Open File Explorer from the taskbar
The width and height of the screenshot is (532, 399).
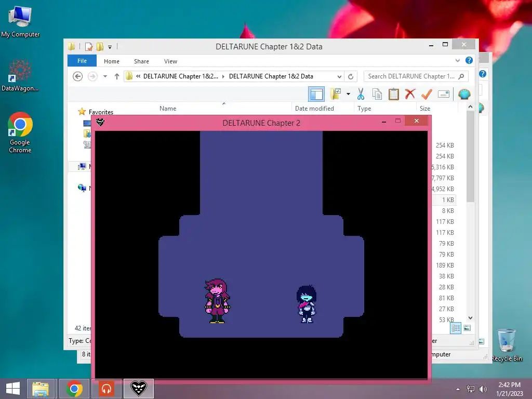[41, 389]
